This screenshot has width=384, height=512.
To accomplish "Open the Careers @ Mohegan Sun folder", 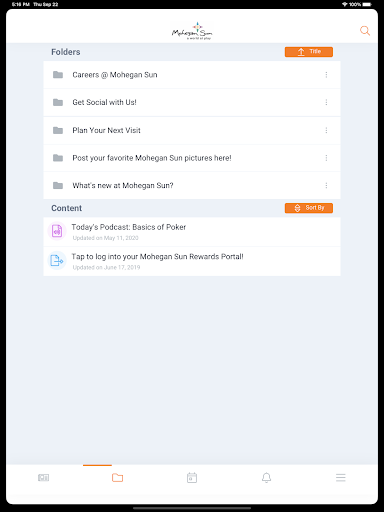I will pos(192,75).
